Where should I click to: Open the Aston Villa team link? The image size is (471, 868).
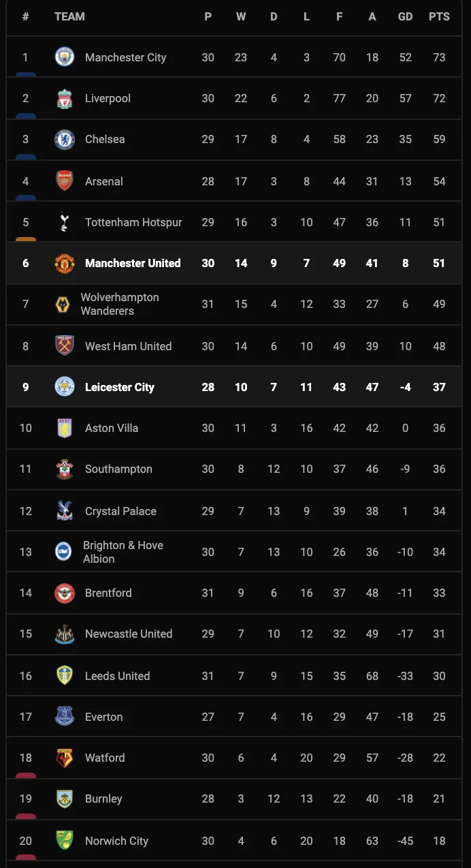click(x=112, y=428)
